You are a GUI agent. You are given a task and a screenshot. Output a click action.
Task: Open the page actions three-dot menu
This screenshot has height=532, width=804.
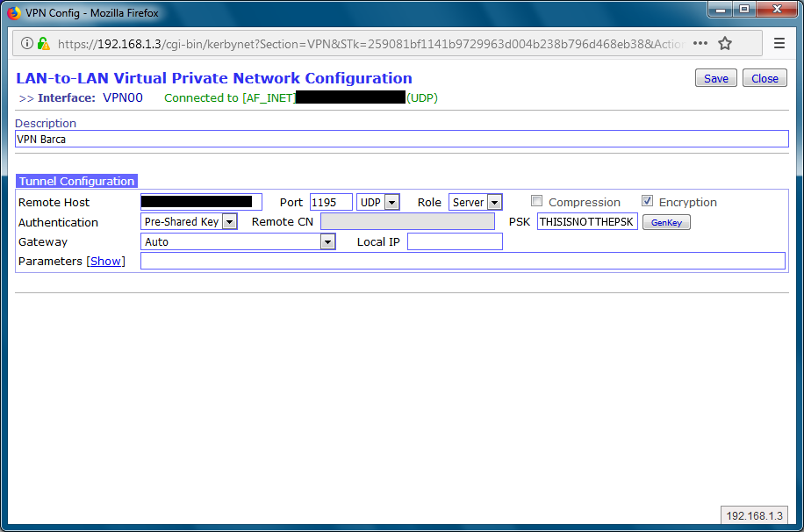point(700,43)
